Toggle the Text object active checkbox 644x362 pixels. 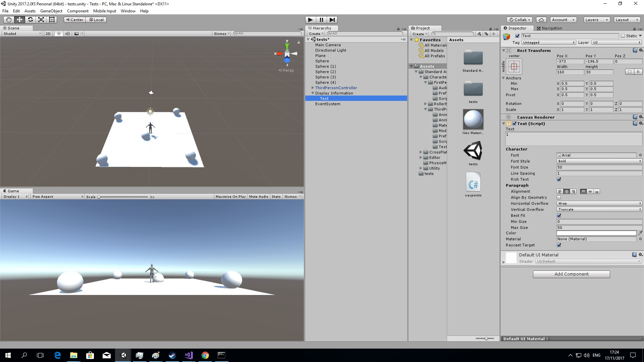[x=517, y=36]
